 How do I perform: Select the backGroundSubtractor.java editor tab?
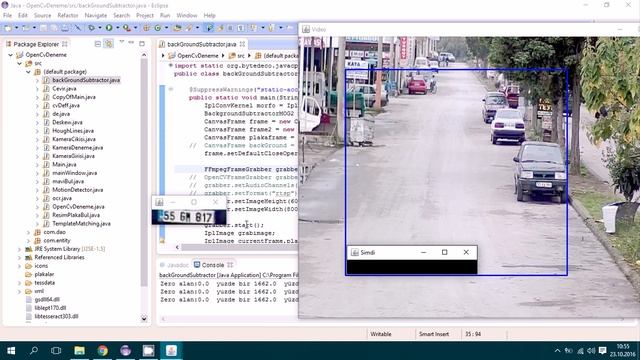tap(202, 44)
